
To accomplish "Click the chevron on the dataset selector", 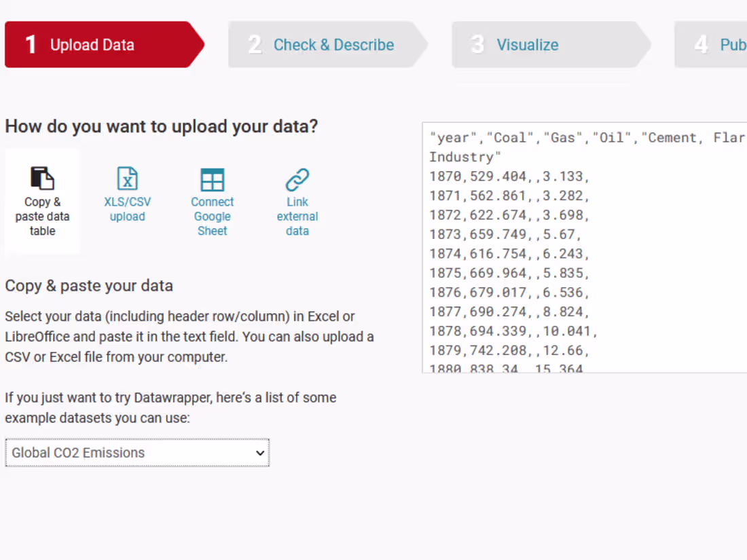I will (259, 453).
